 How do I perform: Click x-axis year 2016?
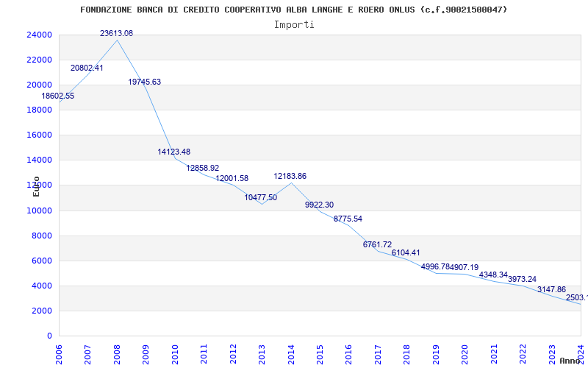pyautogui.click(x=348, y=355)
